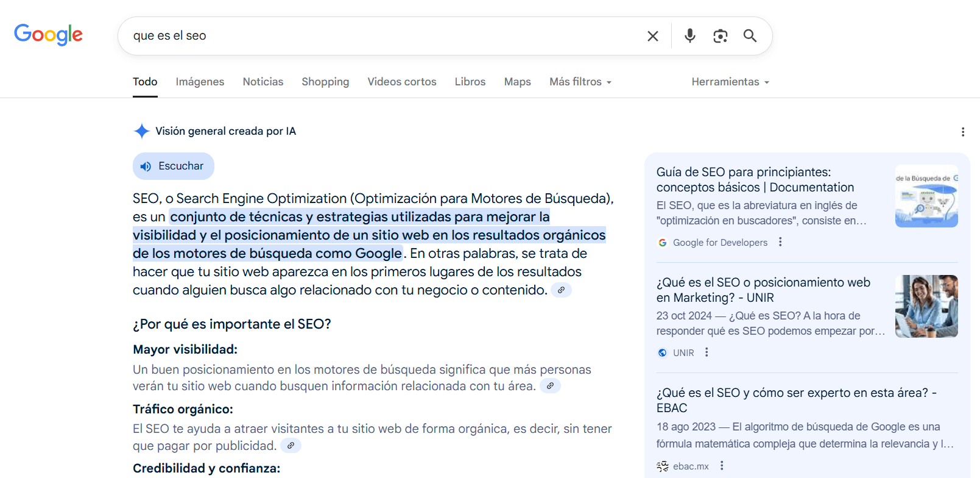Screen dimensions: 980x478
Task: Open three-dot menu beside Google for Developers
Action: point(780,242)
